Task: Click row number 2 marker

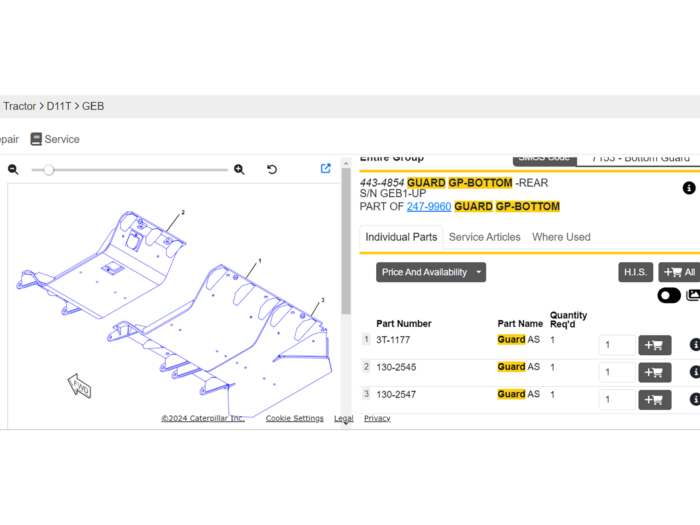Action: coord(366,367)
